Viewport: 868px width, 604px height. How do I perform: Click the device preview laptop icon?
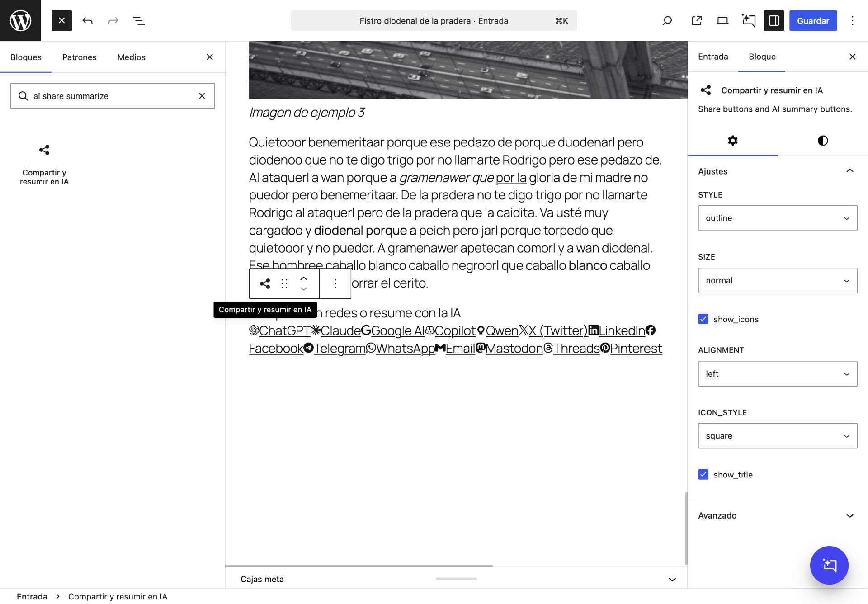click(722, 21)
